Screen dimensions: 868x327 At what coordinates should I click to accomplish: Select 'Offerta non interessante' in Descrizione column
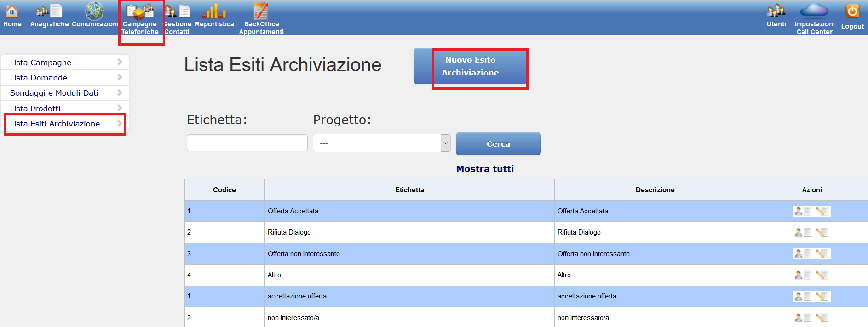pos(593,254)
